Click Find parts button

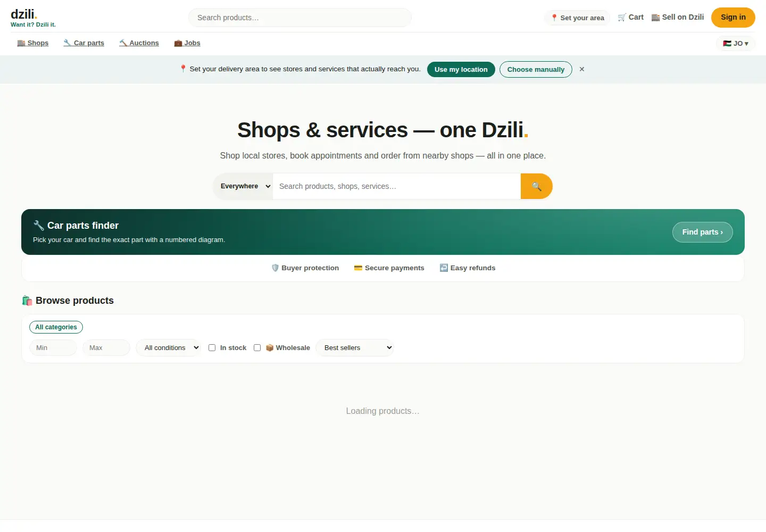(703, 232)
